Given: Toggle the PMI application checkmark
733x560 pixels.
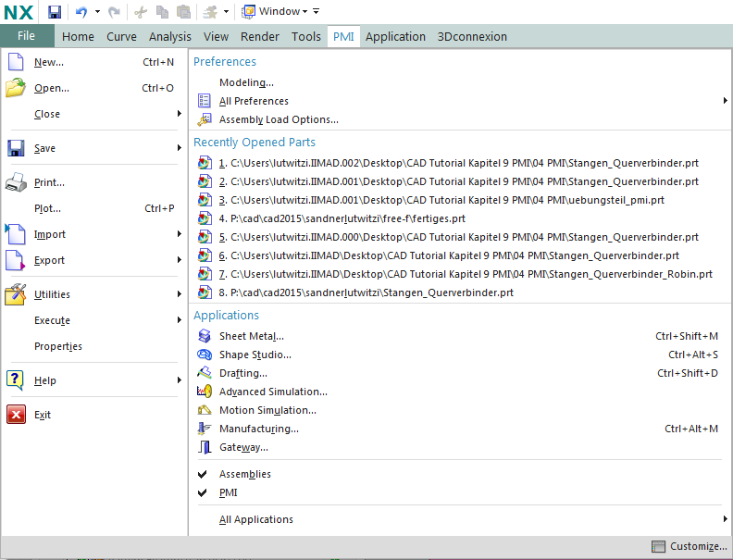Looking at the screenshot, I should 202,492.
